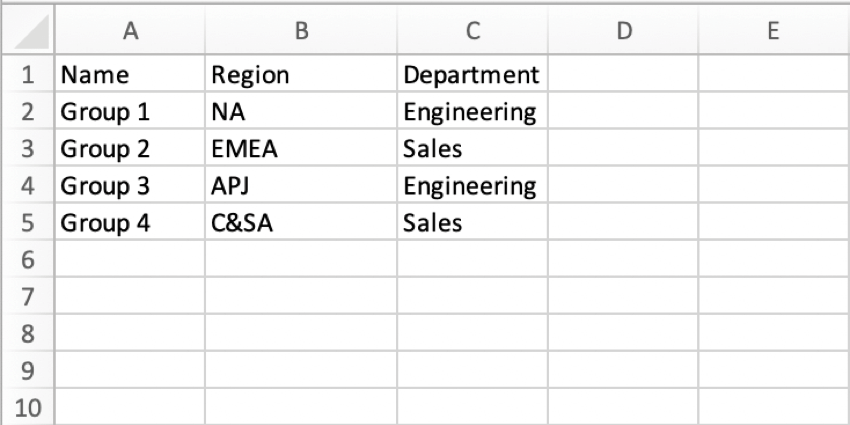
Task: Click the select-all corner triangle
Action: (x=28, y=32)
